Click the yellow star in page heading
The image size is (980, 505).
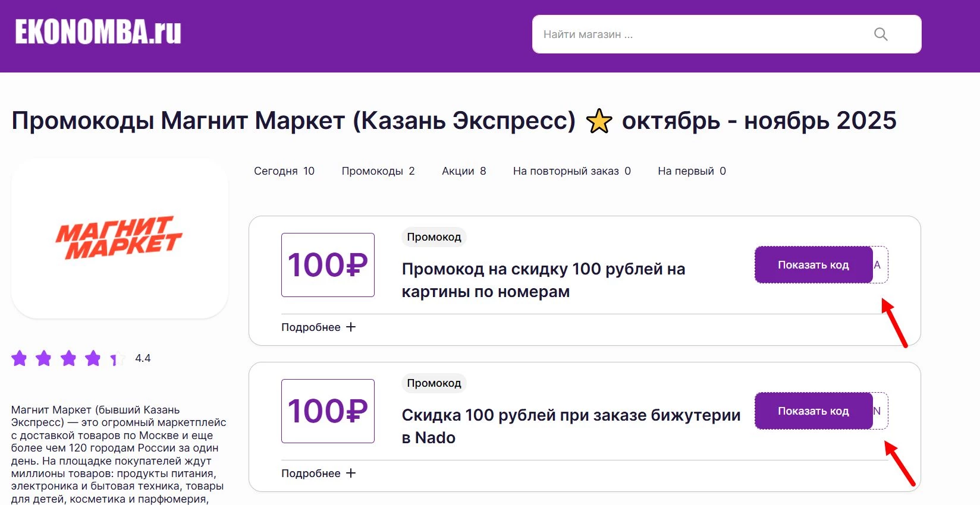[599, 121]
